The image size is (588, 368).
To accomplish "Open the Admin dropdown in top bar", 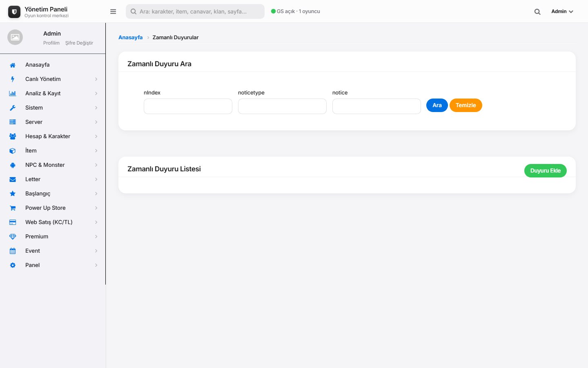I will point(562,11).
